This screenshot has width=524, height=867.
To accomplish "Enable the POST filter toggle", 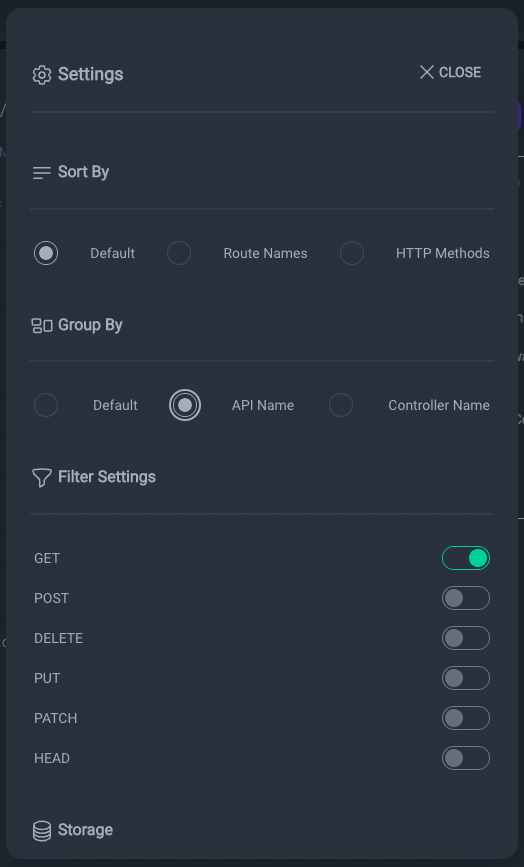I will click(x=466, y=598).
